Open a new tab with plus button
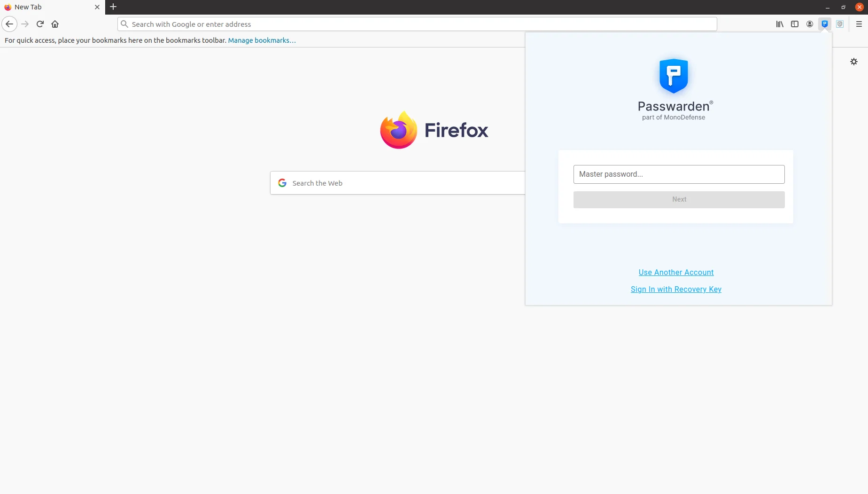868x494 pixels. pyautogui.click(x=113, y=7)
